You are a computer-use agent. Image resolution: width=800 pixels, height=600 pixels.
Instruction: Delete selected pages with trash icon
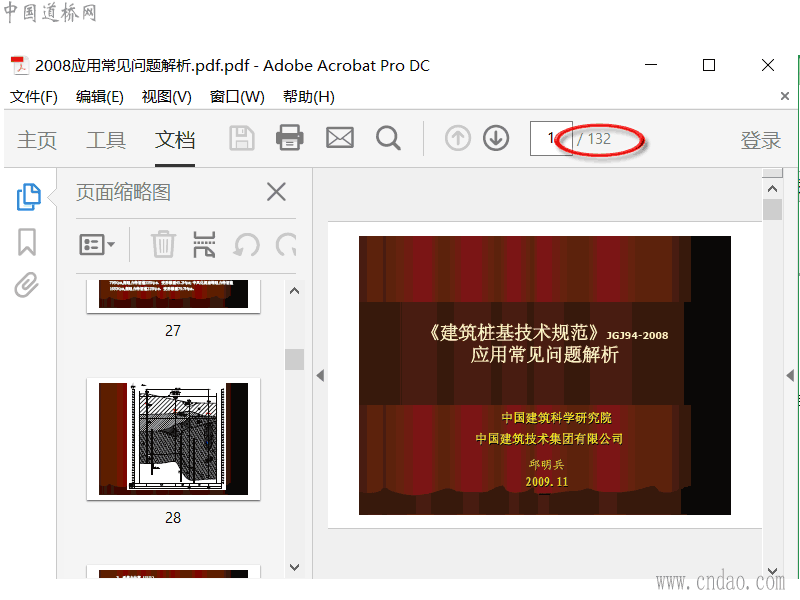pyautogui.click(x=163, y=244)
